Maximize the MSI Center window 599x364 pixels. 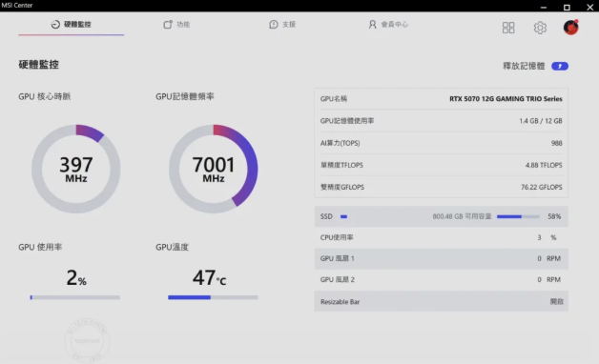tap(567, 7)
